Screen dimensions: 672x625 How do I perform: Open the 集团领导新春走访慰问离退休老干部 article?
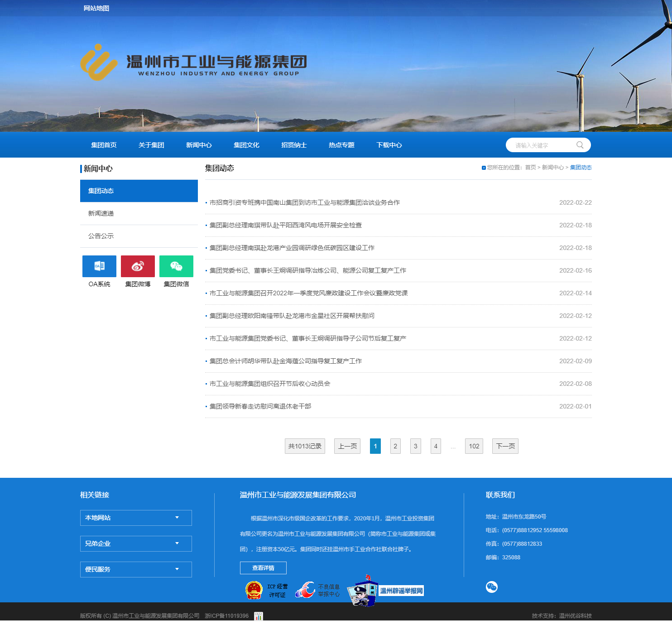pyautogui.click(x=260, y=406)
